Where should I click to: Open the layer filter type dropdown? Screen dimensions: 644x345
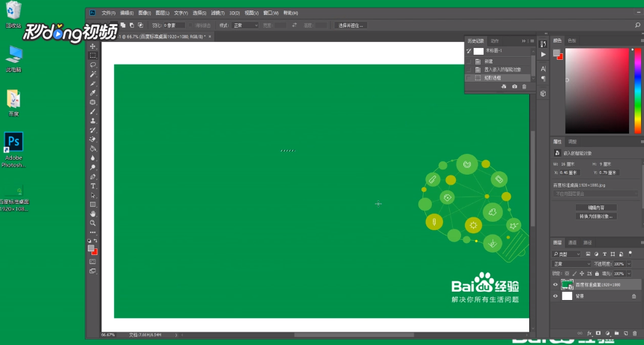(x=566, y=254)
